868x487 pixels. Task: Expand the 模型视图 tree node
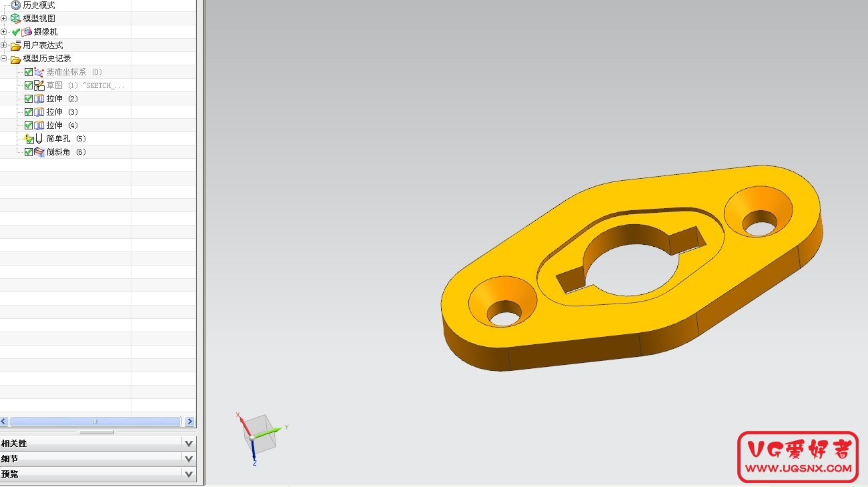tap(4, 18)
